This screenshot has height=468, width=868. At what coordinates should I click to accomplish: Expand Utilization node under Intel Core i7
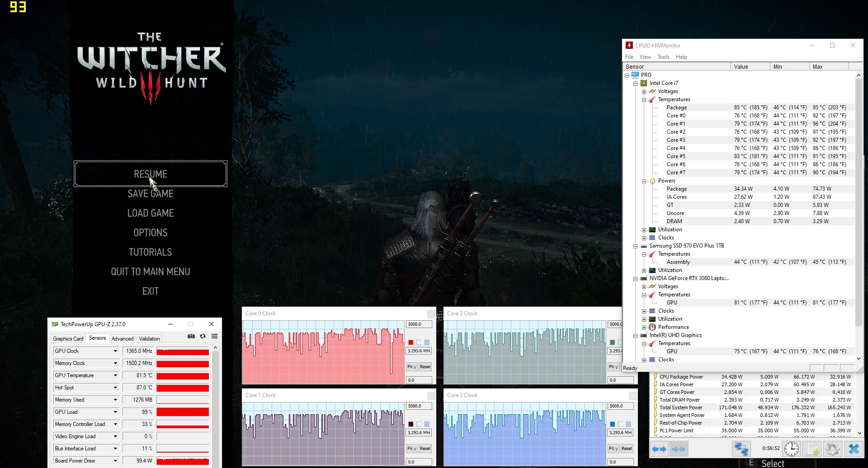tap(644, 230)
